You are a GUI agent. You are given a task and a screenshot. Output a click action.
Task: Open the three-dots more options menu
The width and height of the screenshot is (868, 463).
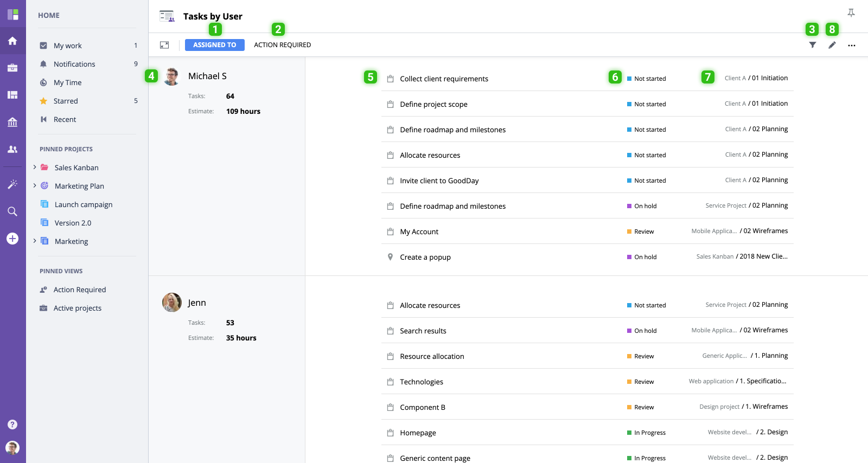tap(851, 46)
